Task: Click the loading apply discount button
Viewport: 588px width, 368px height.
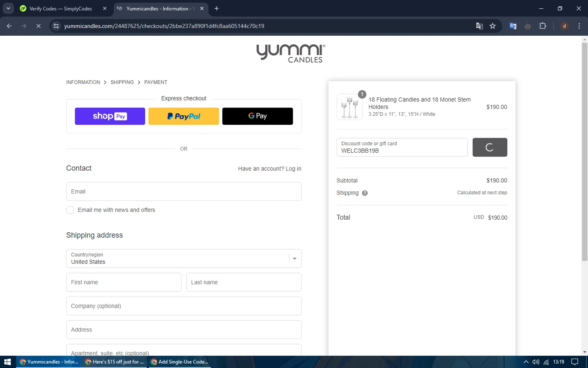Action: 490,147
